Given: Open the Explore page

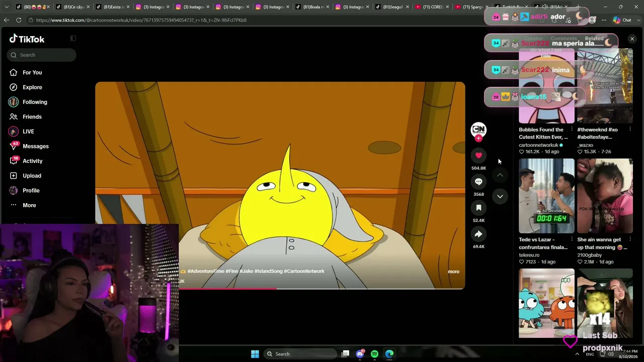Looking at the screenshot, I should pos(32,87).
